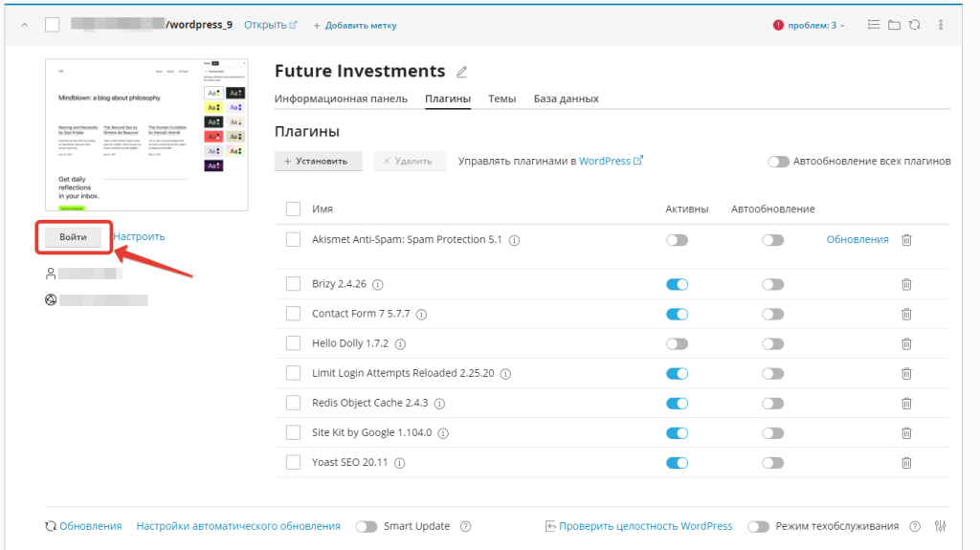The width and height of the screenshot is (980, 550).
Task: Select Akismet Anti-Spam checkbox
Action: (x=293, y=239)
